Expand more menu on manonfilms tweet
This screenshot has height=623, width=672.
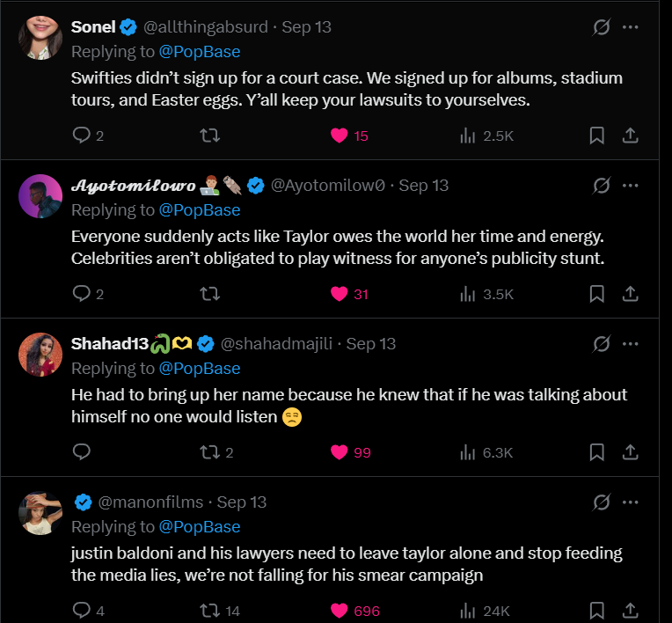coord(630,502)
